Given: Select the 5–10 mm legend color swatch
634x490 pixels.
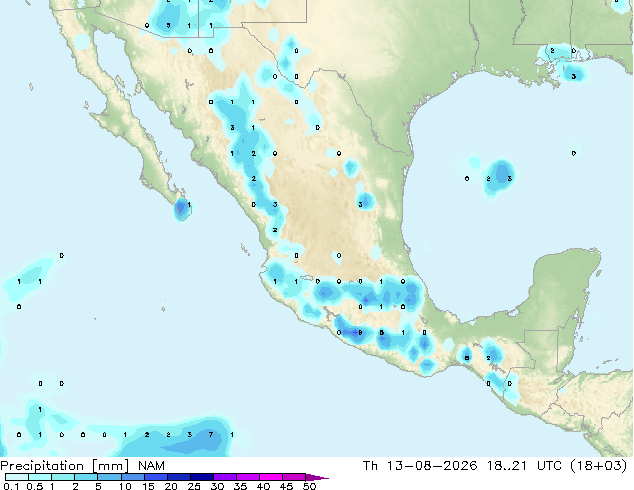Looking at the screenshot, I should (x=110, y=477).
